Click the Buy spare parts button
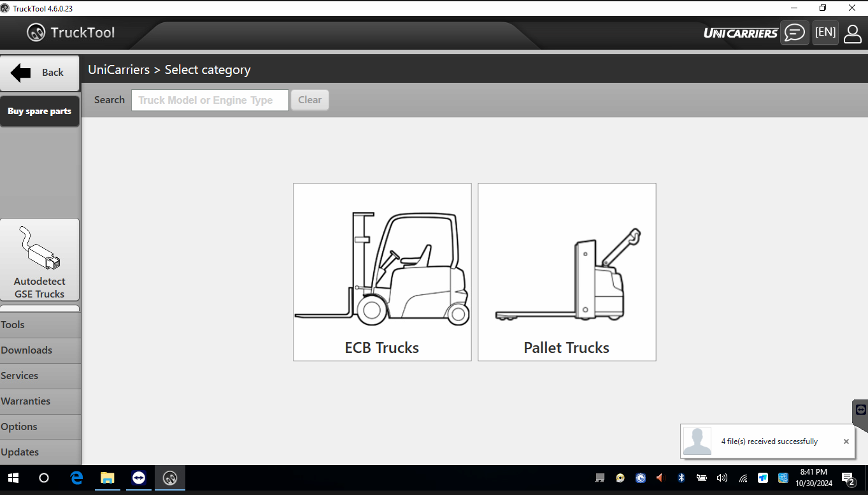 39,111
